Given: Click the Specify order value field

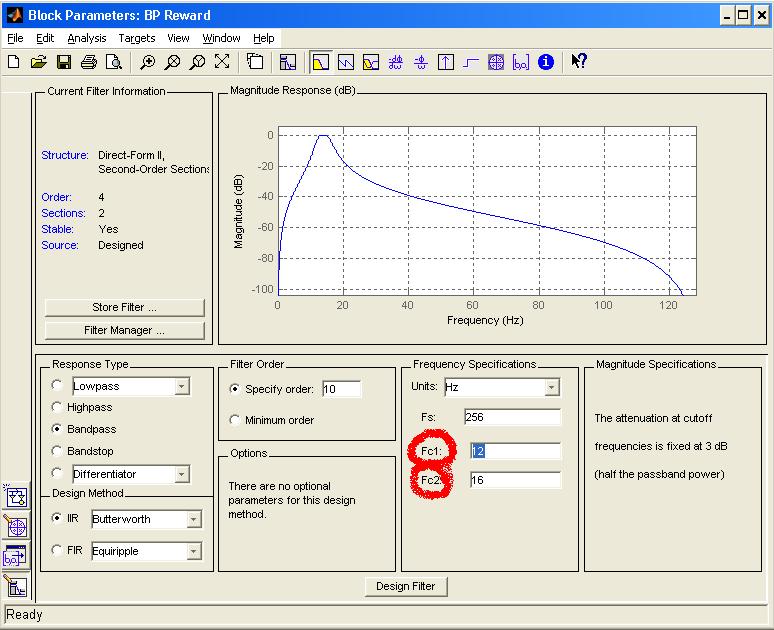Looking at the screenshot, I should tap(341, 389).
